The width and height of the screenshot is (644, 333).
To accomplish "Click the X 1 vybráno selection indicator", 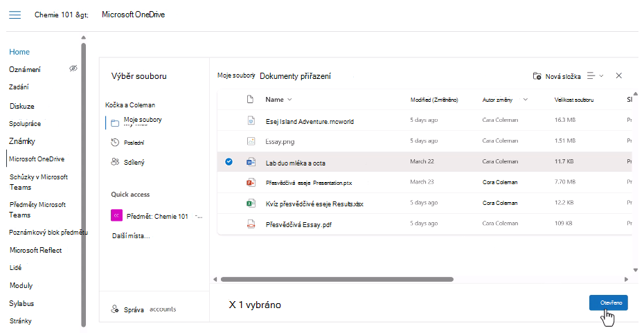I will coord(255,305).
